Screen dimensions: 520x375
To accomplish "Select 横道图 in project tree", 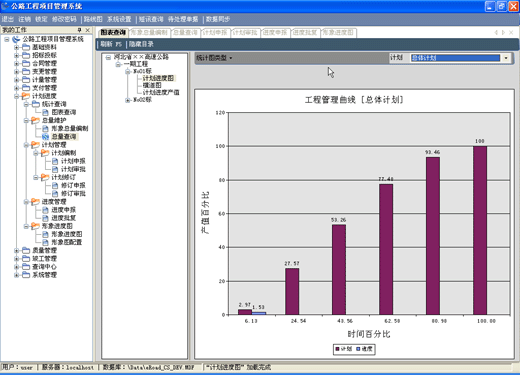I will click(x=152, y=85).
